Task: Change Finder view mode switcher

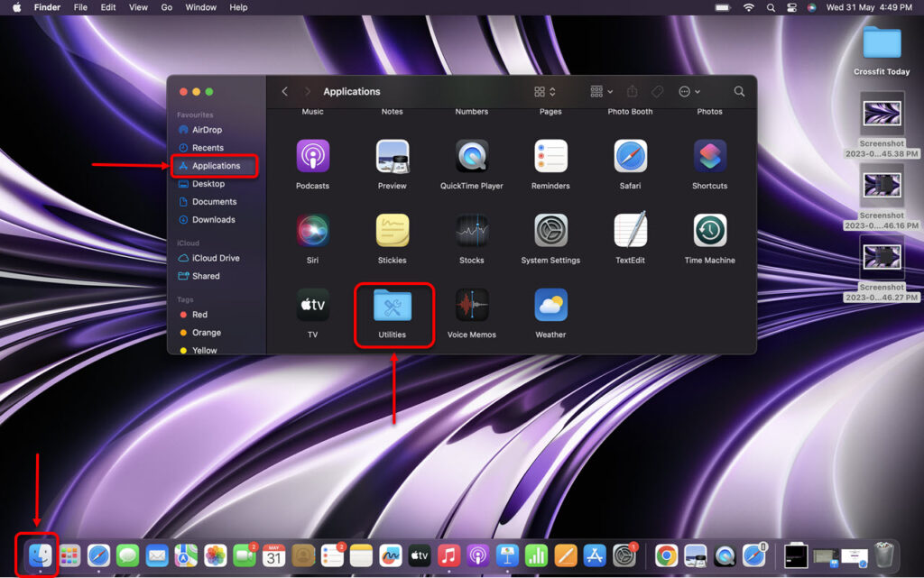Action: pos(544,91)
